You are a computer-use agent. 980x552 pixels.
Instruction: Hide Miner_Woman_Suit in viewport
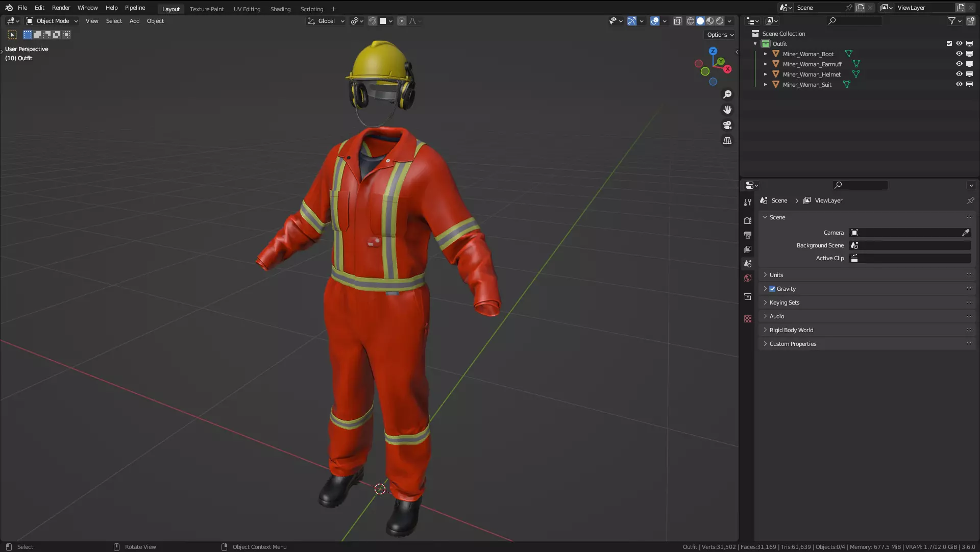click(x=959, y=84)
